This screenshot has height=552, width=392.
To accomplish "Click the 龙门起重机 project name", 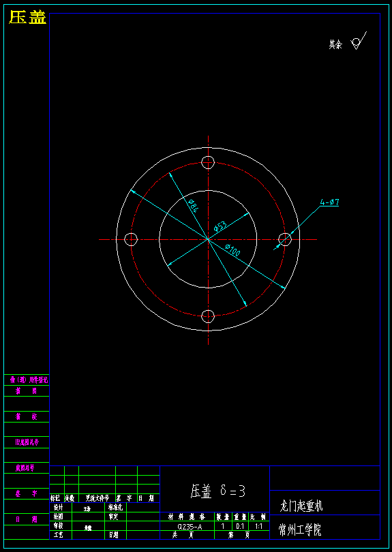I will [301, 506].
